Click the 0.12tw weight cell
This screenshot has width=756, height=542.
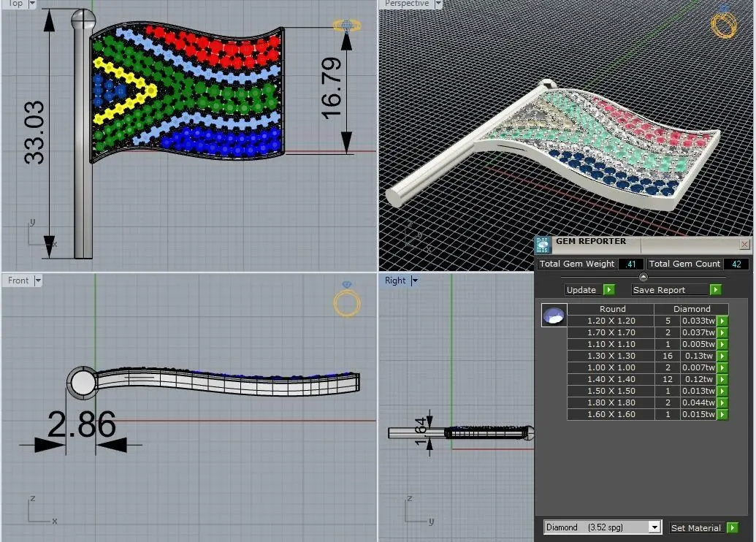pos(698,379)
